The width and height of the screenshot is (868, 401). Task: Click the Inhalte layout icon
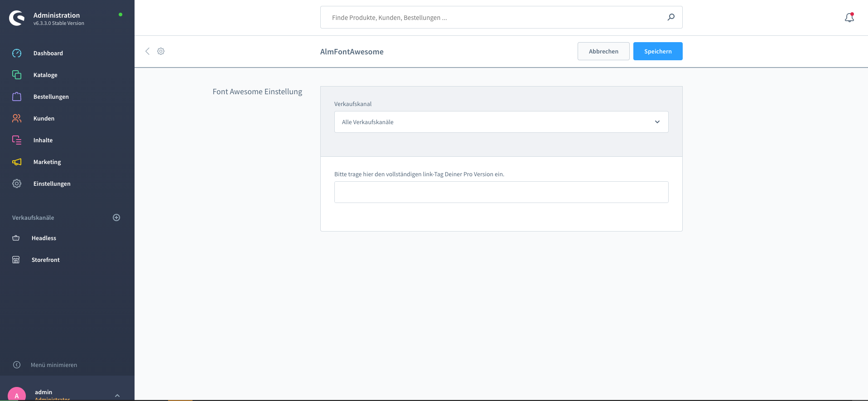pos(17,140)
